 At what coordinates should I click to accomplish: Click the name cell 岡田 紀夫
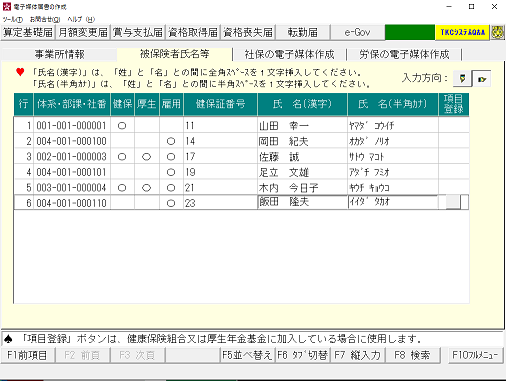302,141
